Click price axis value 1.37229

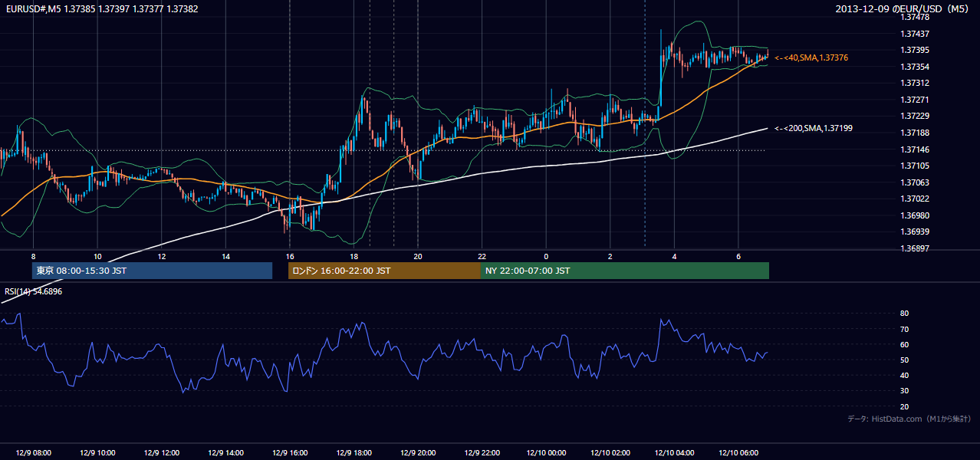pyautogui.click(x=915, y=116)
